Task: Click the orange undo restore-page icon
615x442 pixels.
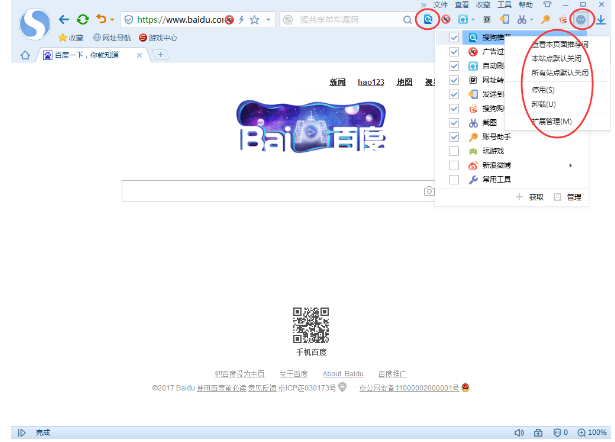Action: pyautogui.click(x=101, y=19)
